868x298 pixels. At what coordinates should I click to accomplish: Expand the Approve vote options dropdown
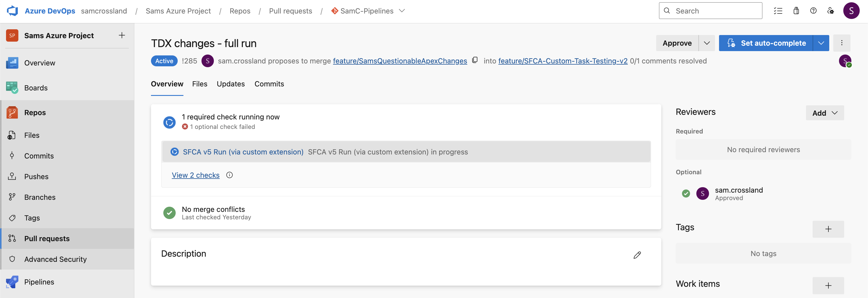[x=707, y=43]
